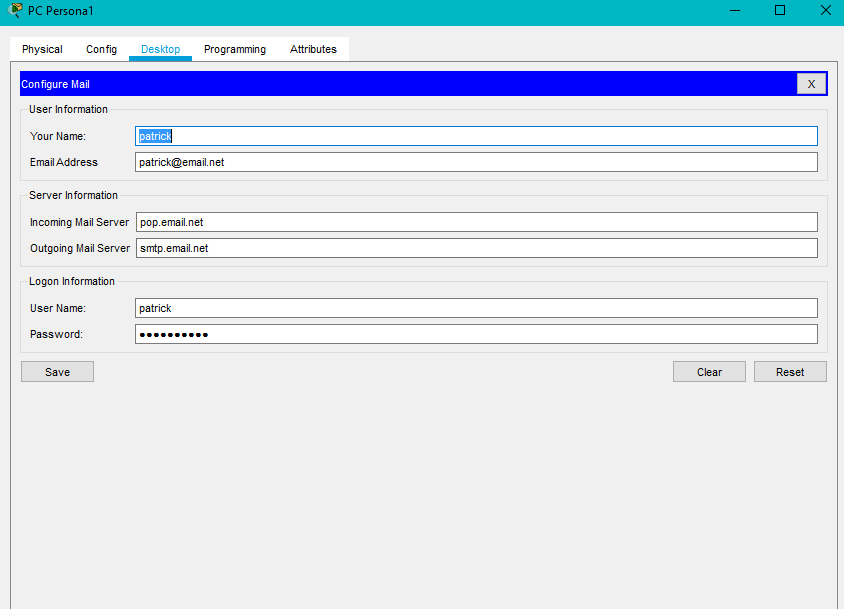Open the Programming tab
Viewport: 844px width, 609px height.
pyautogui.click(x=234, y=49)
